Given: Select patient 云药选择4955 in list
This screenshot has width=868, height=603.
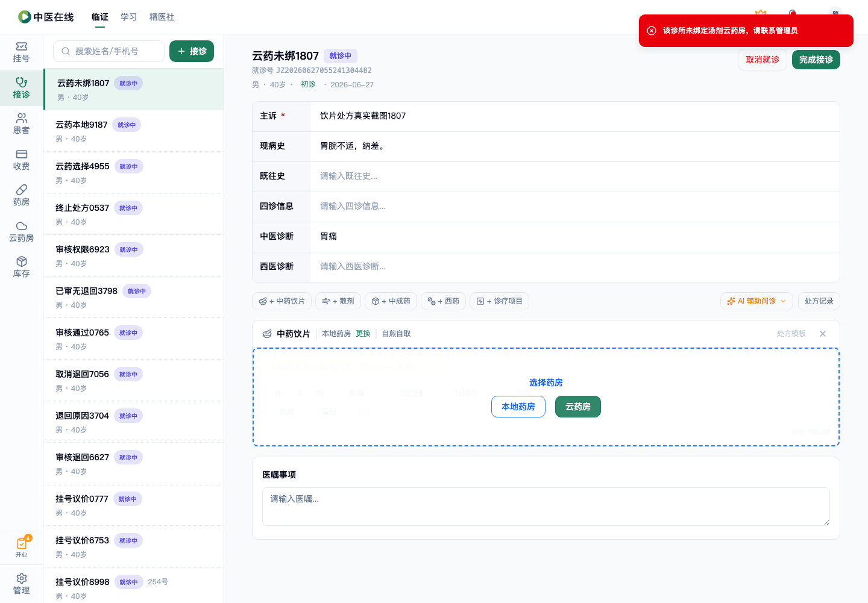Looking at the screenshot, I should (x=134, y=172).
